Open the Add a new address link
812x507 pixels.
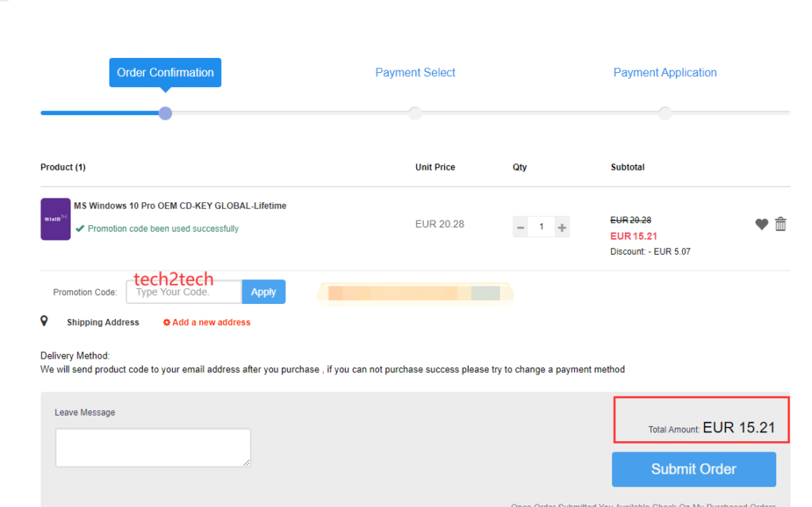tap(211, 323)
